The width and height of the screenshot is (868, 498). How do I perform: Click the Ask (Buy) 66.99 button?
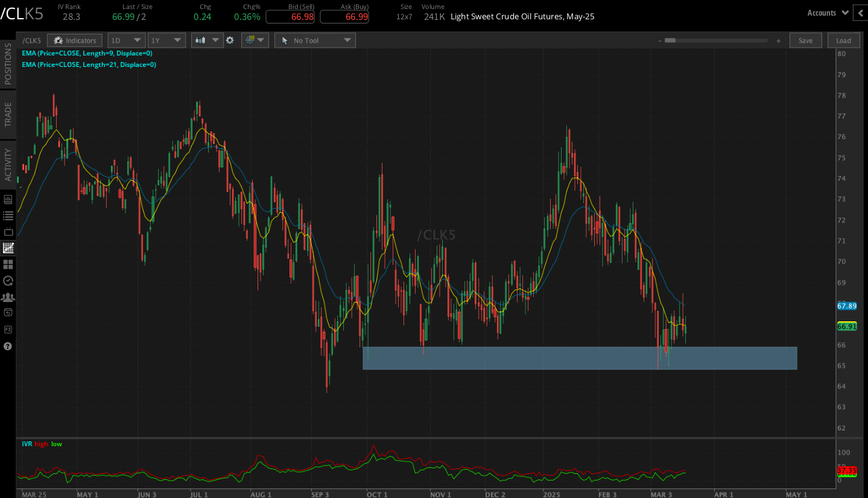point(344,16)
